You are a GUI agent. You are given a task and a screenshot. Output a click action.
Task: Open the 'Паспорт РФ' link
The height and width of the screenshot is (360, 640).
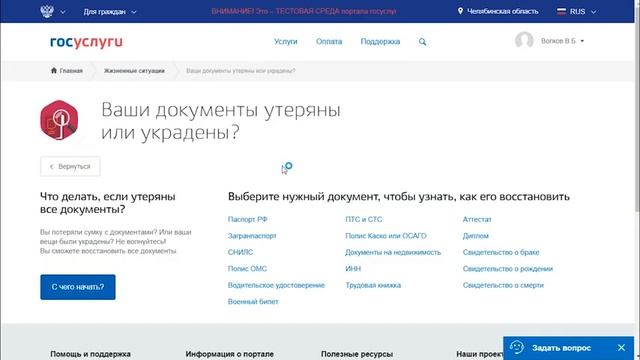pos(247,219)
